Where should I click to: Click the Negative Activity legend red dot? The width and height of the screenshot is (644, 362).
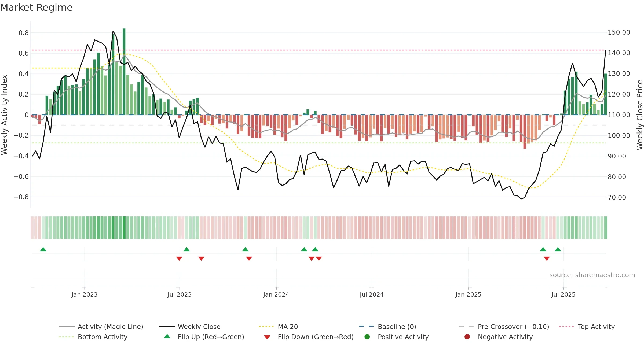coord(467,337)
